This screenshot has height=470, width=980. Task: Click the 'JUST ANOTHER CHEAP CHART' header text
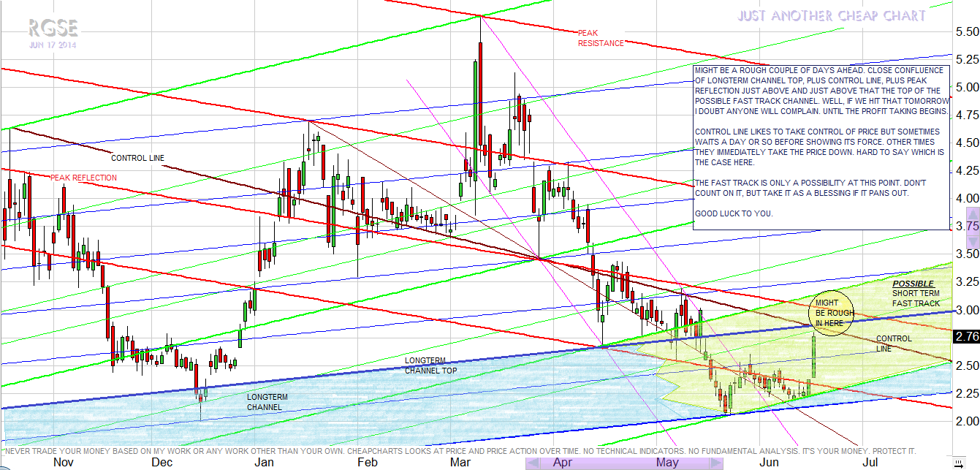point(832,16)
